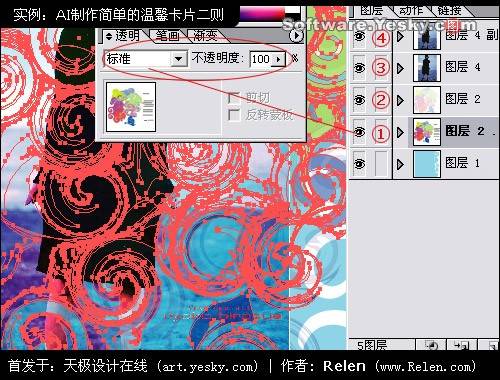Open the 不透明度 opacity slider arrow
Image resolution: width=500 pixels, height=380 pixels.
tap(279, 59)
